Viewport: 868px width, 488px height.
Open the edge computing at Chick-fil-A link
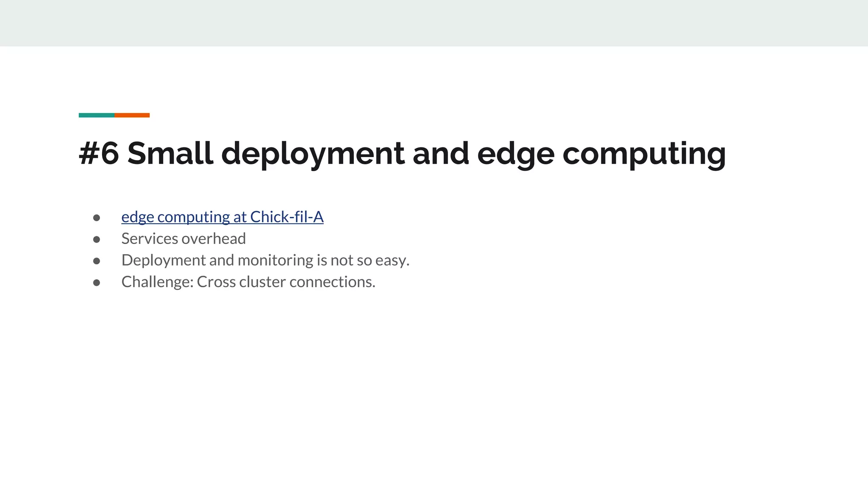pyautogui.click(x=223, y=217)
